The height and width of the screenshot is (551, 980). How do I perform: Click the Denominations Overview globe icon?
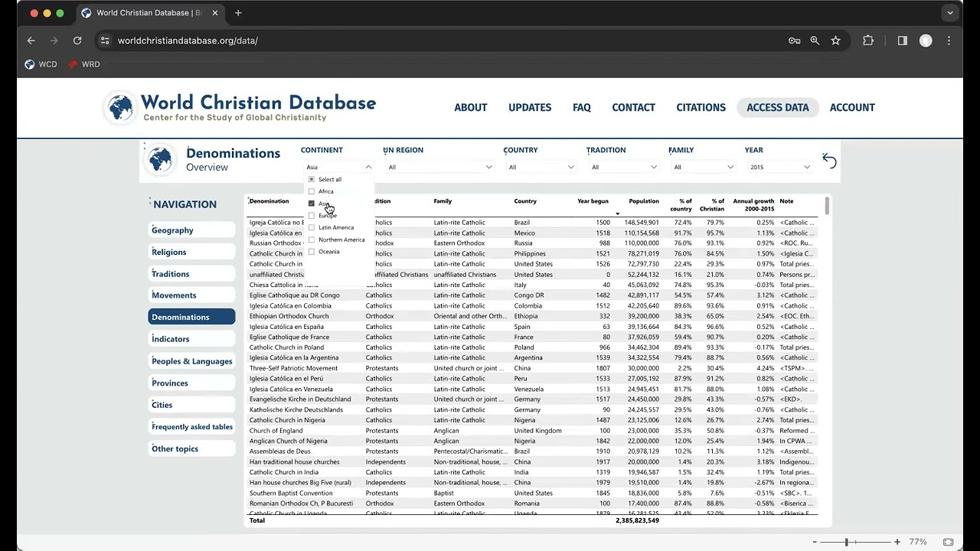click(160, 159)
